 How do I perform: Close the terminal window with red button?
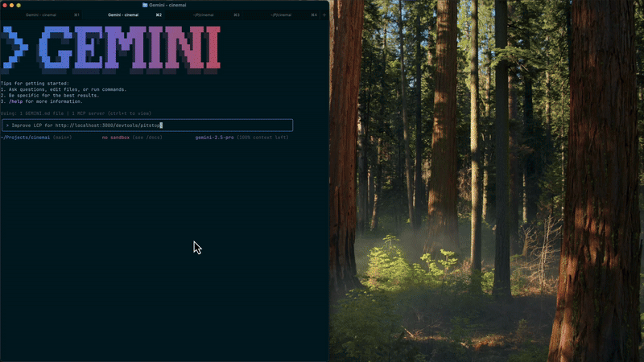pos(5,5)
